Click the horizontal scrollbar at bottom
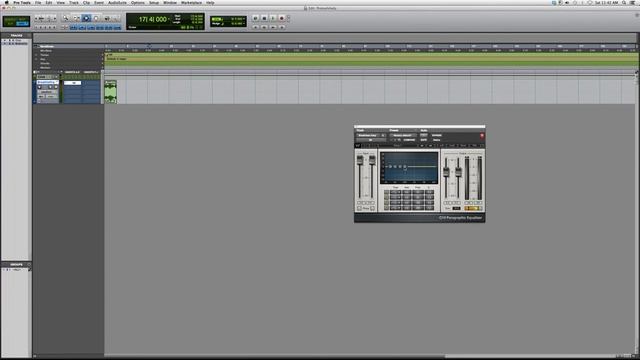Screen dimensions: 640x360 359,356
